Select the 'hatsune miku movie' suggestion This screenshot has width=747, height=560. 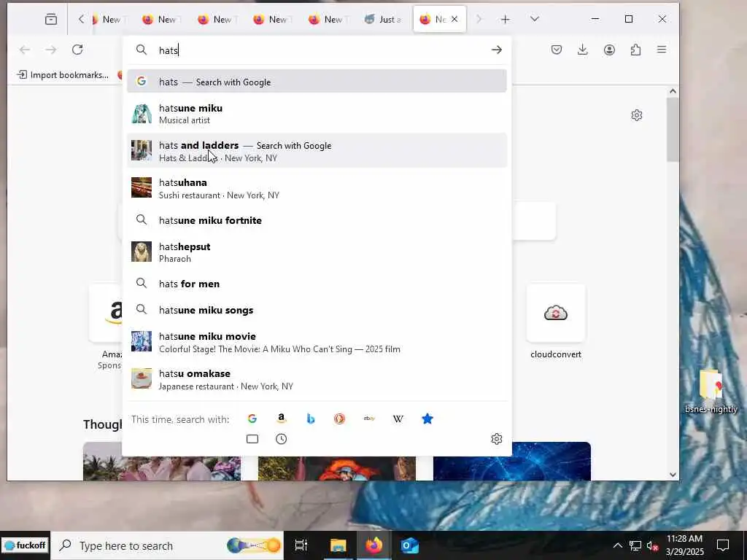click(x=317, y=342)
